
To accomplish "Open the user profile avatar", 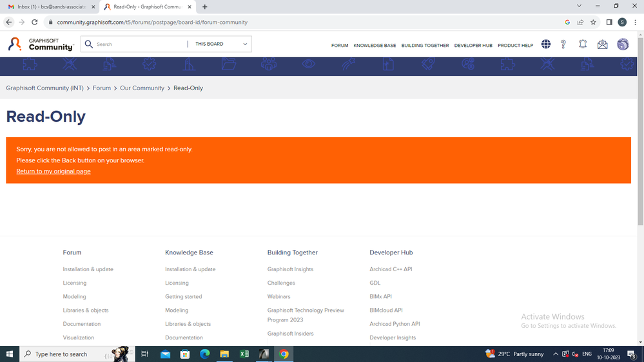I will (x=623, y=44).
